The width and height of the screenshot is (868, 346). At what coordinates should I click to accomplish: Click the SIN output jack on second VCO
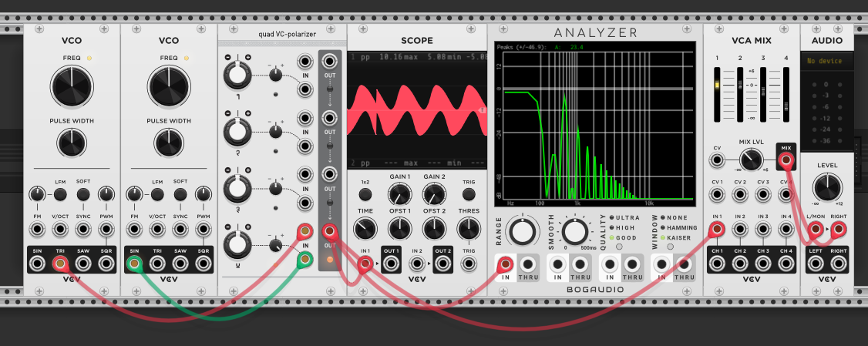coord(134,264)
